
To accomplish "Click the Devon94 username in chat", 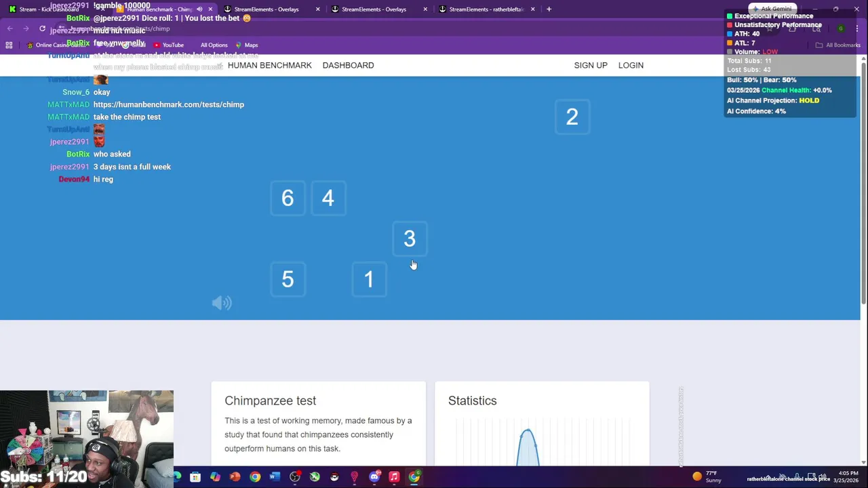I will (74, 179).
